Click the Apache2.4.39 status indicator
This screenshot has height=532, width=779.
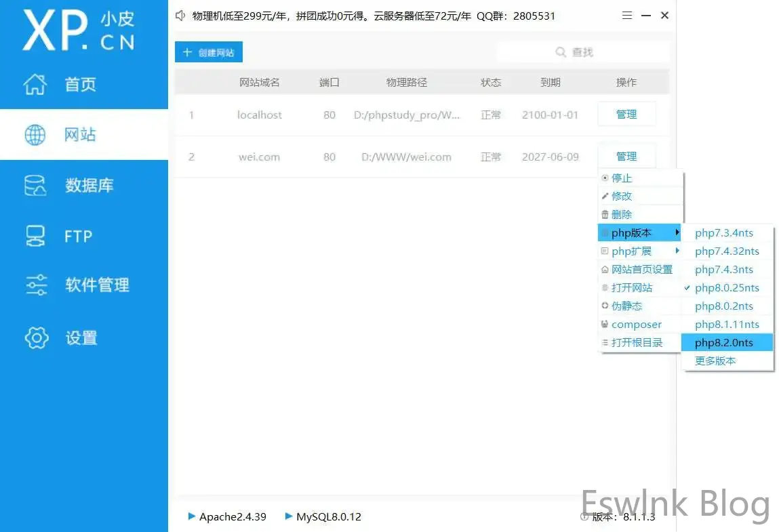(226, 517)
